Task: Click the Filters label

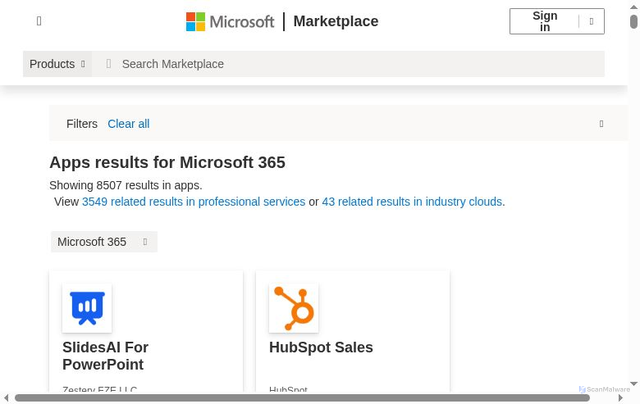Action: pyautogui.click(x=82, y=124)
